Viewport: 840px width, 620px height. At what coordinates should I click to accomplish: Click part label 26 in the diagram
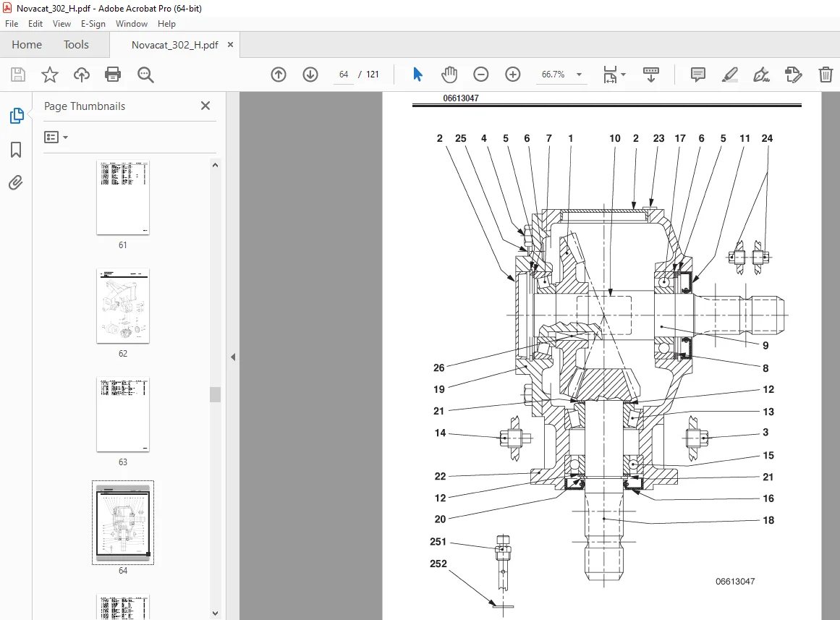[x=438, y=368]
